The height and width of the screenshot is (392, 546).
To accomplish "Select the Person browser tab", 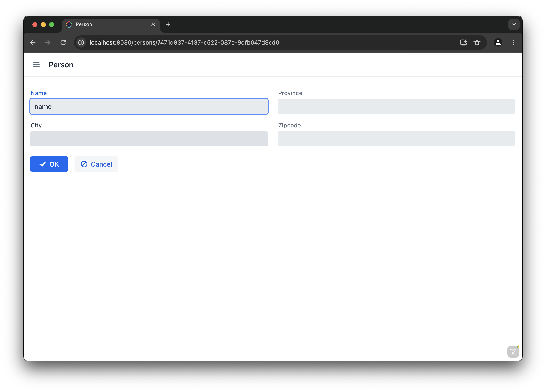I will pos(111,24).
